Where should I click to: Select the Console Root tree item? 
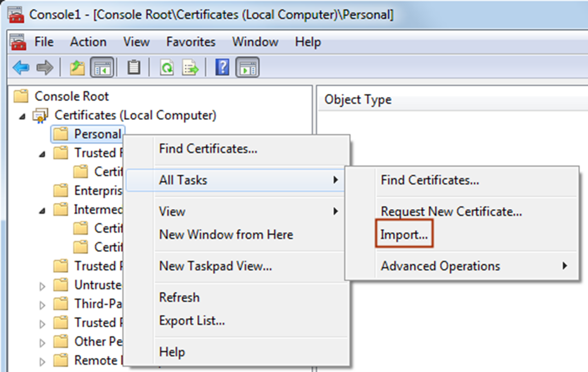coord(72,96)
